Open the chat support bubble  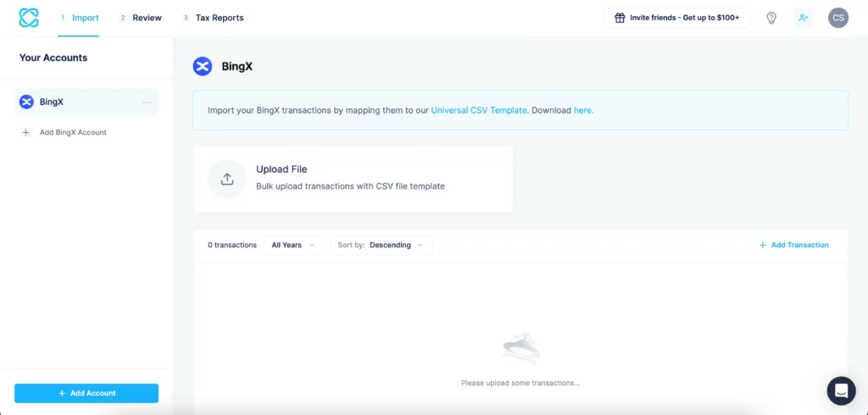[841, 390]
